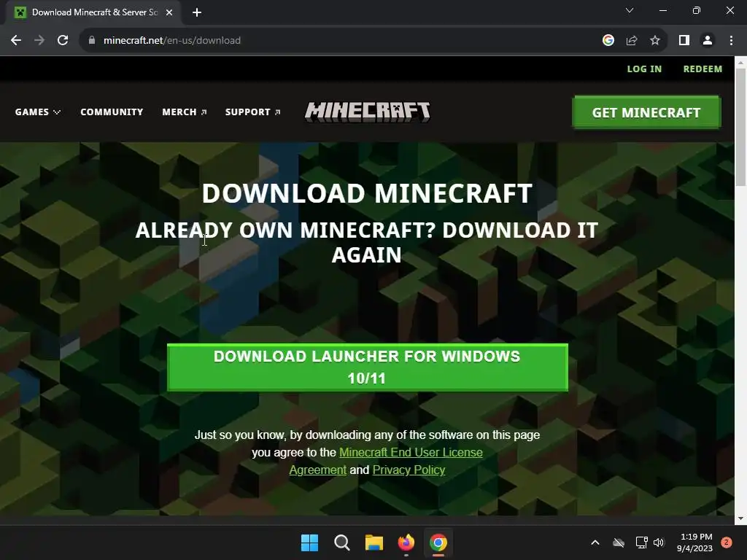Select the Download Minecraft tab
Screen dimensions: 747x560
click(94, 12)
